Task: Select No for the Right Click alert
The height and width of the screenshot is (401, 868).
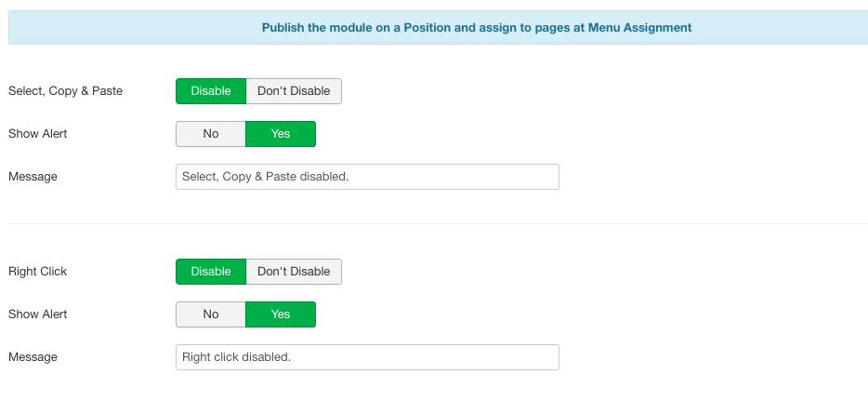Action: tap(211, 314)
